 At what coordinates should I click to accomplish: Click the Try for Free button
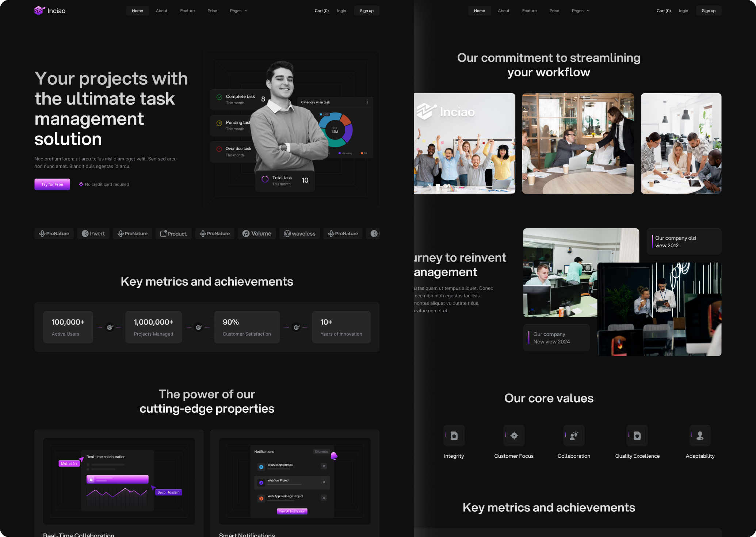click(x=52, y=184)
